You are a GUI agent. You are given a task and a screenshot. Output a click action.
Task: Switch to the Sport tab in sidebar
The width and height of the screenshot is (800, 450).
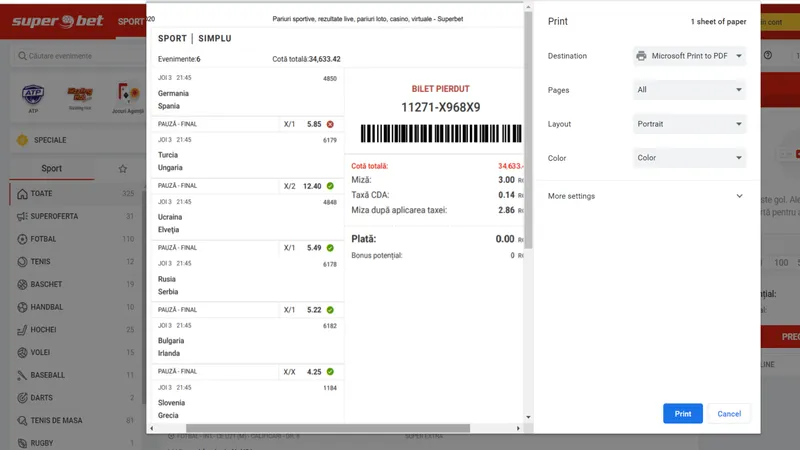pos(52,168)
